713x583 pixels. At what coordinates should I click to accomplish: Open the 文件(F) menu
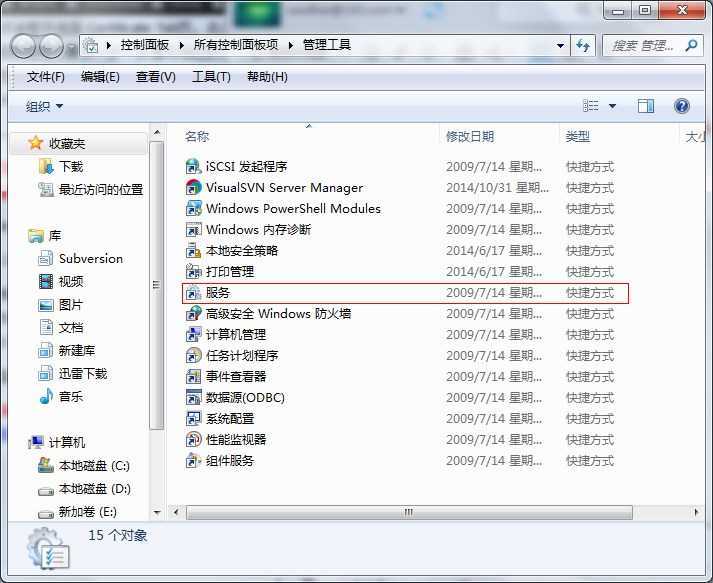tap(45, 76)
